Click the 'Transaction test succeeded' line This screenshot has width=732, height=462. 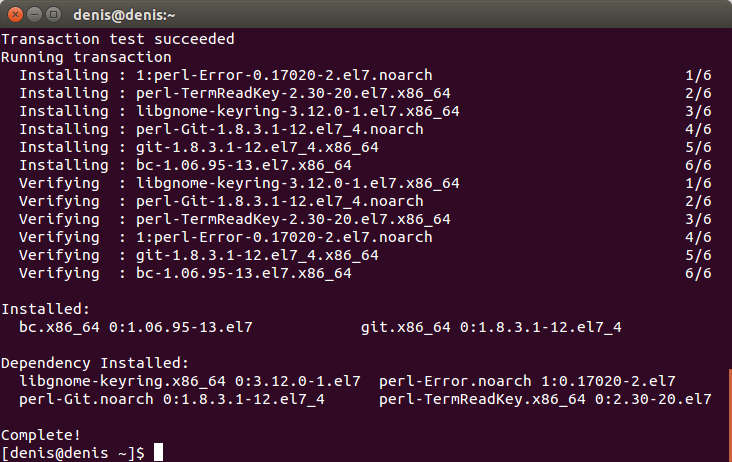(118, 39)
